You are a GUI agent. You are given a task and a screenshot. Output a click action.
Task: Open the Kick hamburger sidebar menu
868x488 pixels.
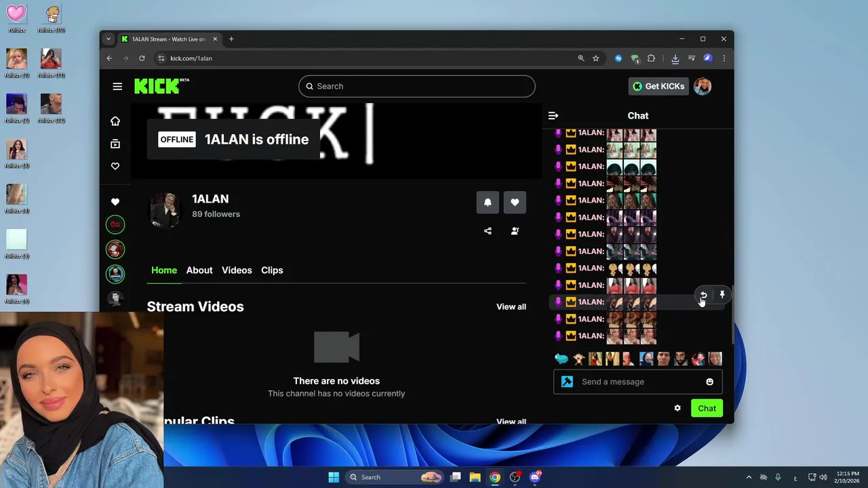117,86
